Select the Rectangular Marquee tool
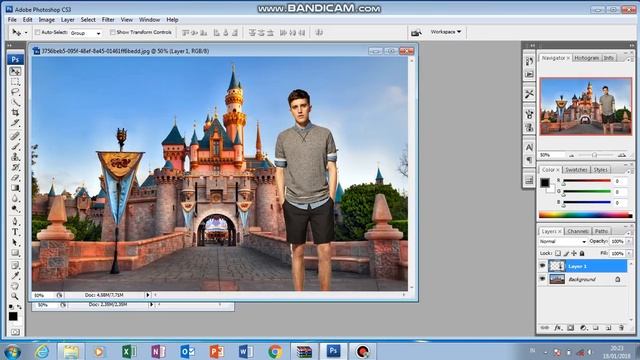Viewport: 640px width, 360px height. point(15,82)
